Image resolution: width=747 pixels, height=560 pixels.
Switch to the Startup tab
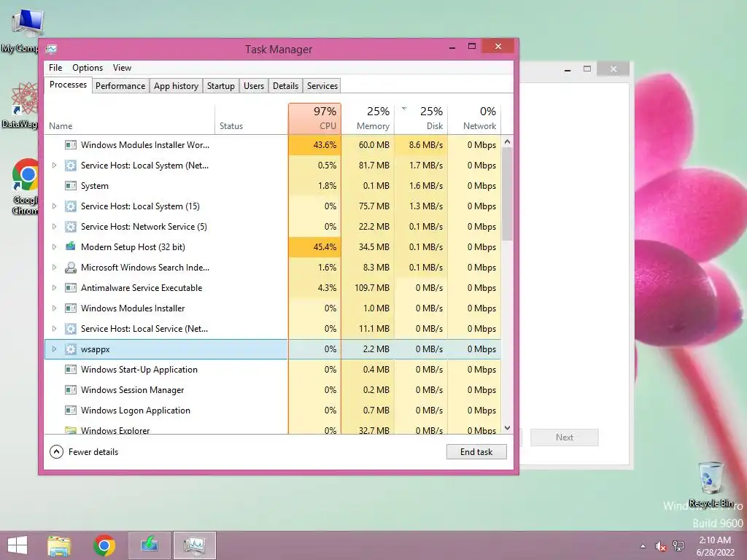tap(220, 86)
